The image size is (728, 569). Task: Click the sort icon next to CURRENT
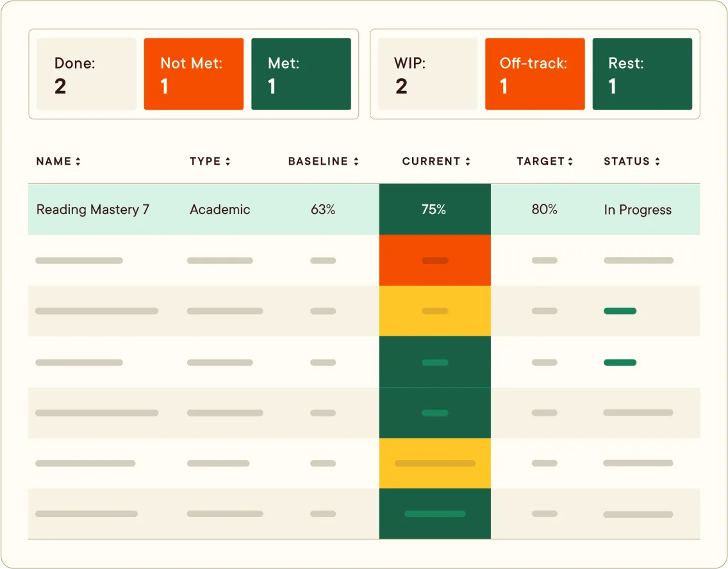click(x=467, y=161)
